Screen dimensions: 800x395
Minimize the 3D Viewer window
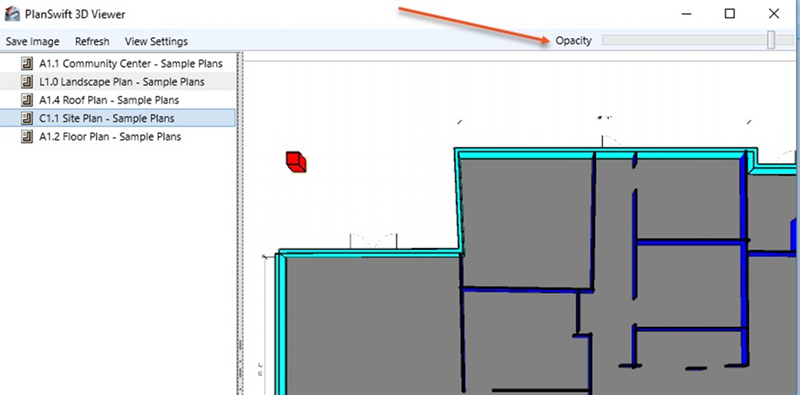point(687,14)
